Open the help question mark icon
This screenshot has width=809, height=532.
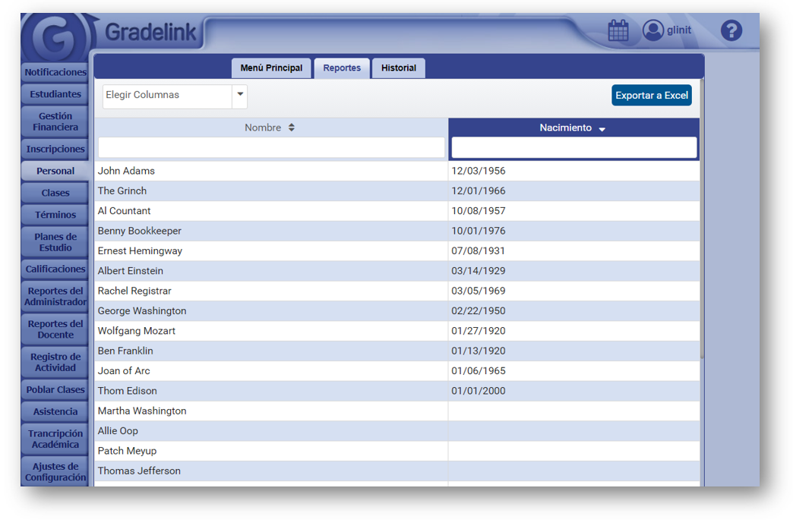[731, 30]
